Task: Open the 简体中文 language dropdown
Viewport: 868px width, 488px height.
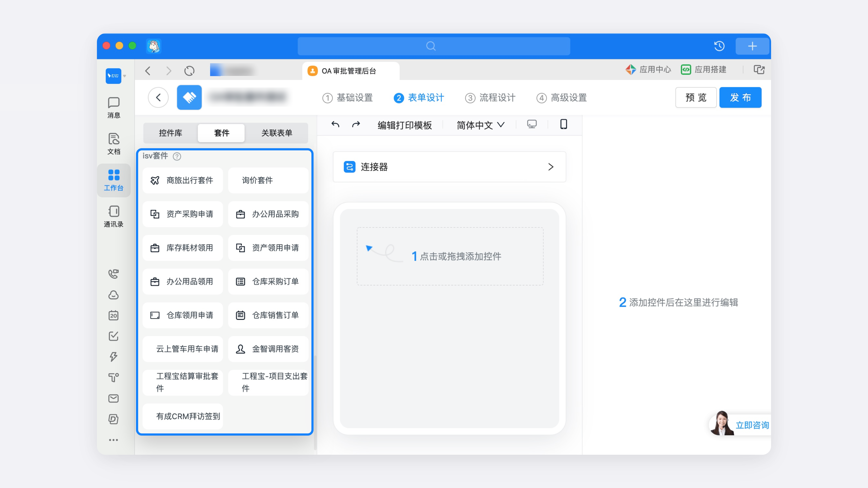Action: point(480,125)
